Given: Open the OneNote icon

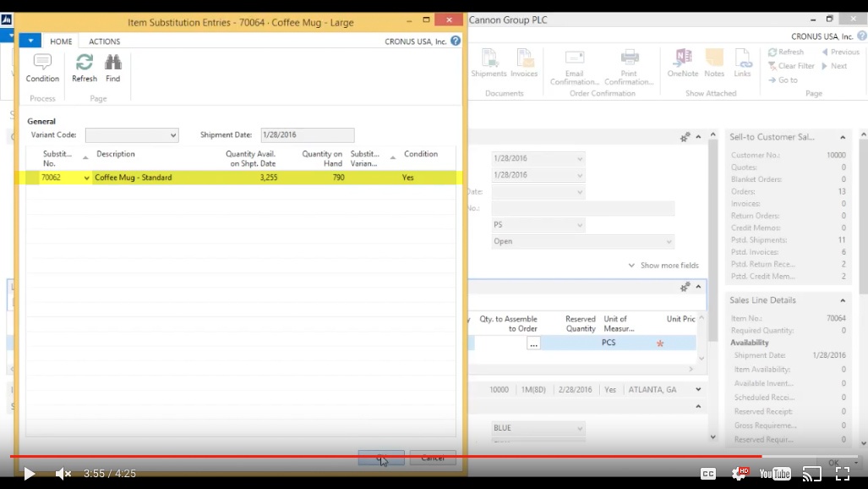Looking at the screenshot, I should [682, 58].
